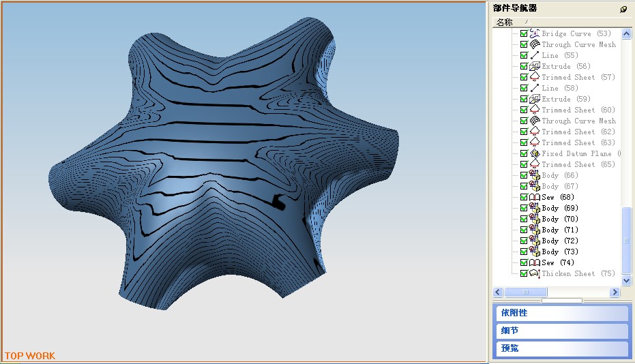This screenshot has width=635, height=364.
Task: Click the Extrude (59) feature icon
Action: (535, 100)
